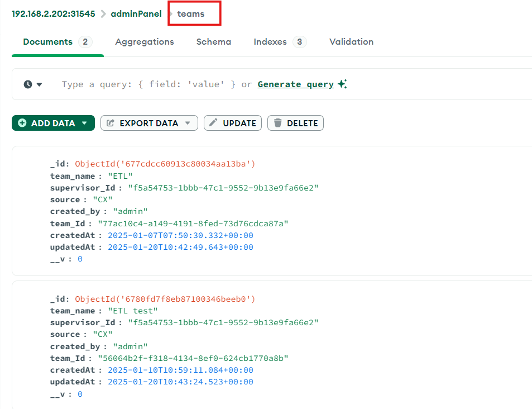Click the pencil icon on Update button

tap(213, 123)
